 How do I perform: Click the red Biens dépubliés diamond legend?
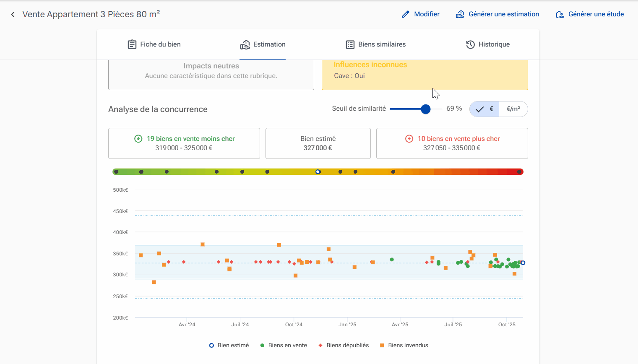tap(320, 346)
